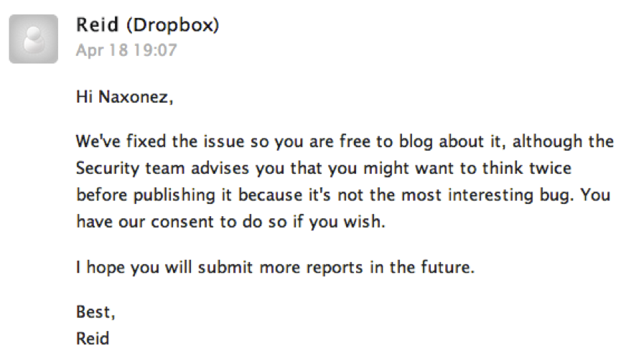Click the word consent in the message
This screenshot has width=621, height=364.
tap(182, 222)
